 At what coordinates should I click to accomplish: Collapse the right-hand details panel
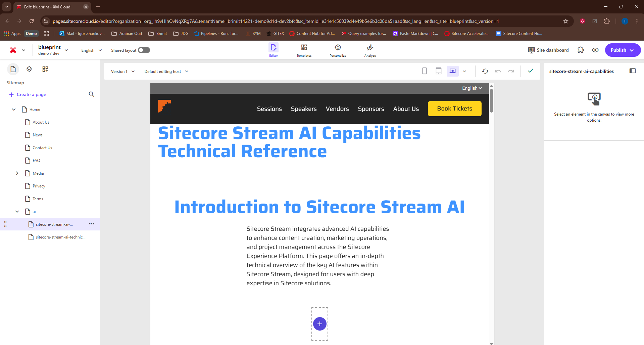click(x=633, y=71)
